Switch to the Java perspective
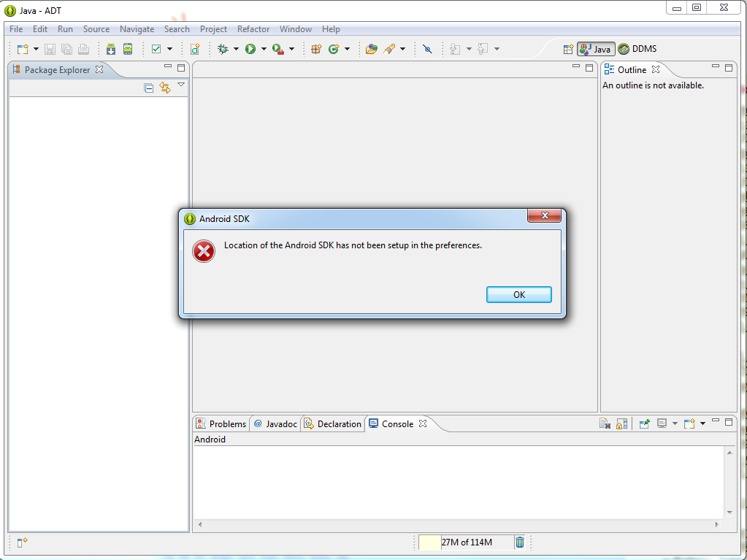Image resolution: width=747 pixels, height=560 pixels. (x=596, y=49)
